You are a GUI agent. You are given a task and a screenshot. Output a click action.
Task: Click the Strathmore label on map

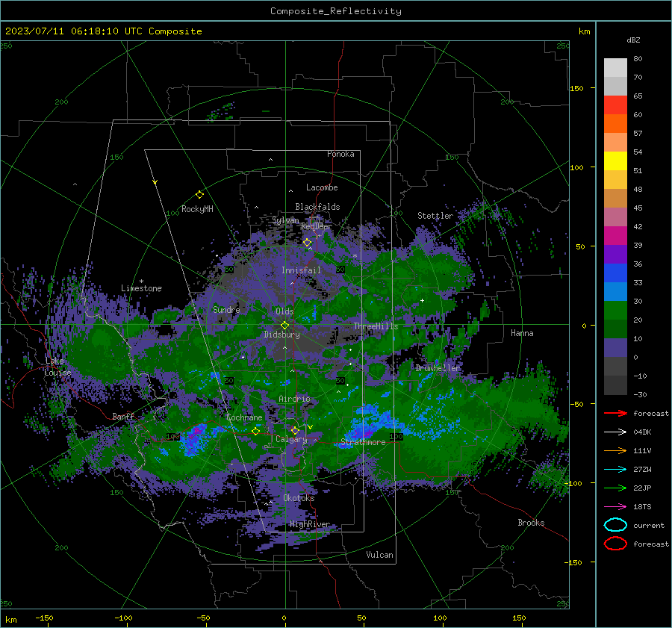(x=363, y=442)
